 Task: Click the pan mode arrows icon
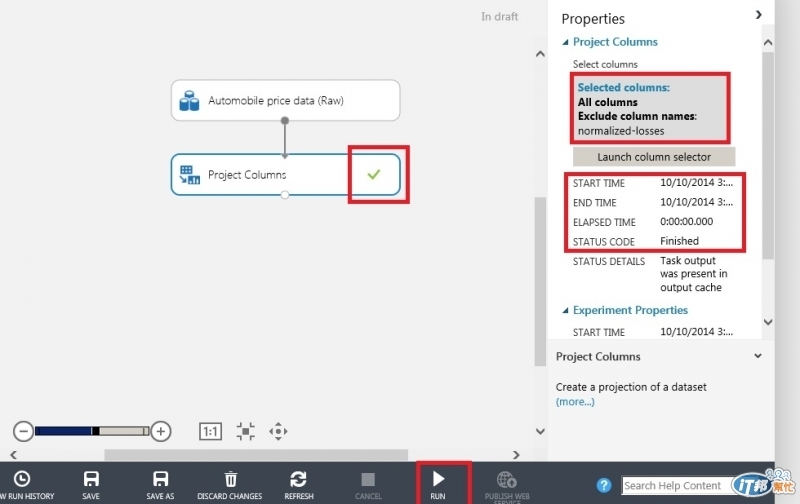coord(279,432)
